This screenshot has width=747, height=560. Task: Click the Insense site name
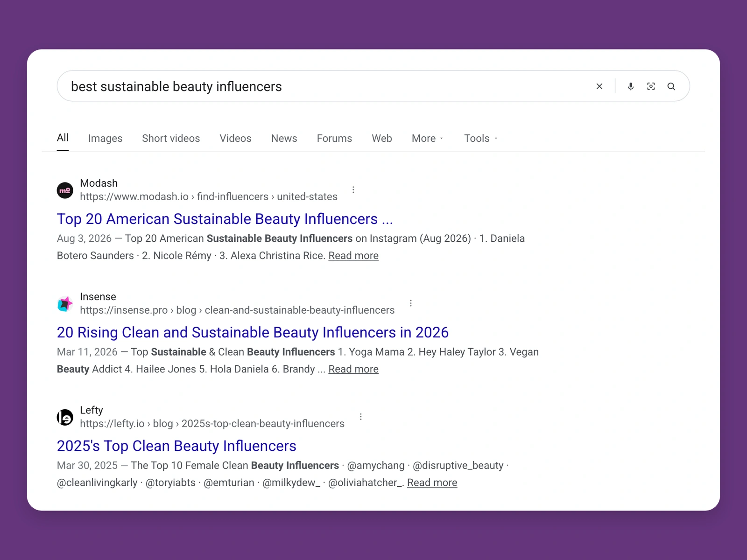click(x=98, y=296)
